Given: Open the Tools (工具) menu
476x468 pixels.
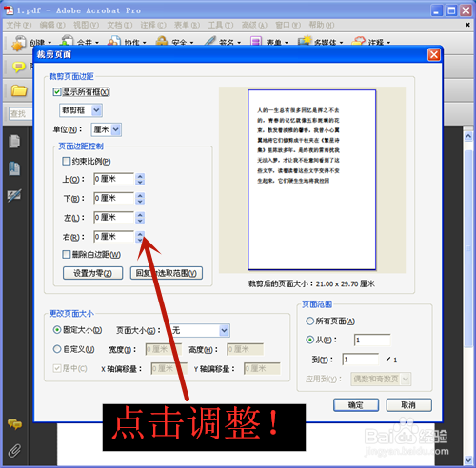Looking at the screenshot, I should click(221, 25).
